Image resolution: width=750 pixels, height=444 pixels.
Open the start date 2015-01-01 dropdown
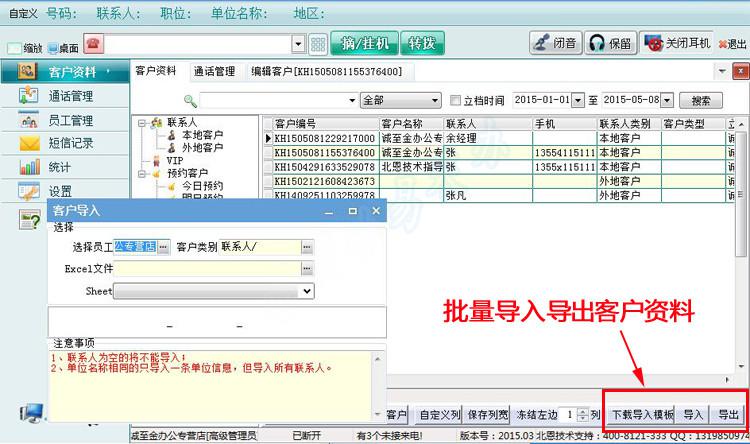tap(577, 101)
